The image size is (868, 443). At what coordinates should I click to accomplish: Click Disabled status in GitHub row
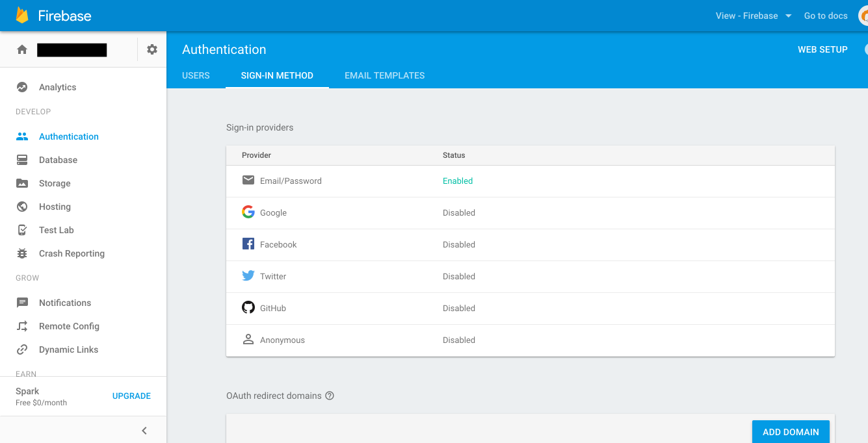tap(459, 308)
